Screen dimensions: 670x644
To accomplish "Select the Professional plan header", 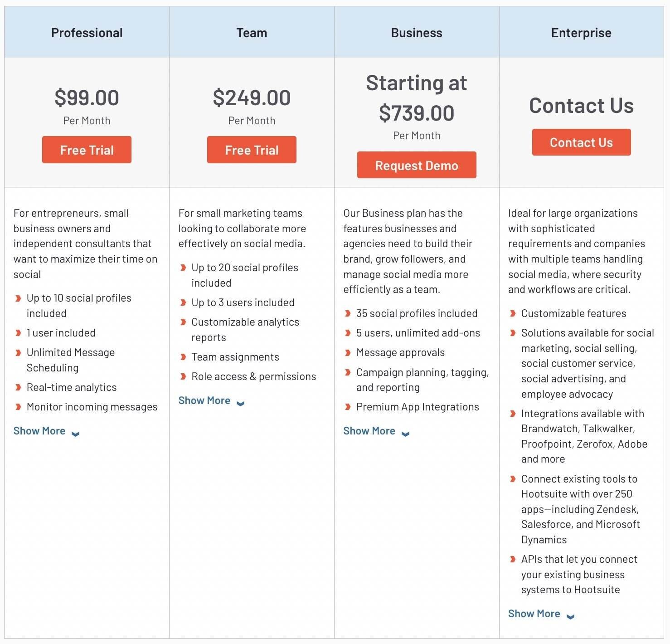I will coord(87,32).
